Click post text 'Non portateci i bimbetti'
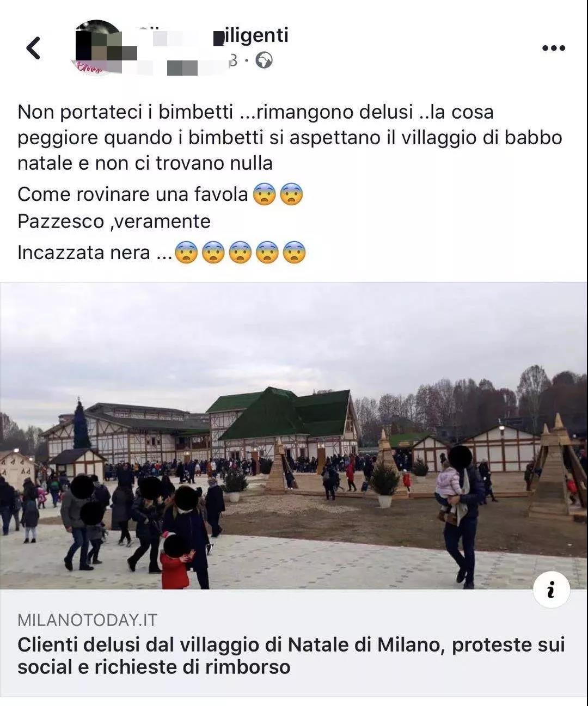The image size is (588, 706). point(126,112)
